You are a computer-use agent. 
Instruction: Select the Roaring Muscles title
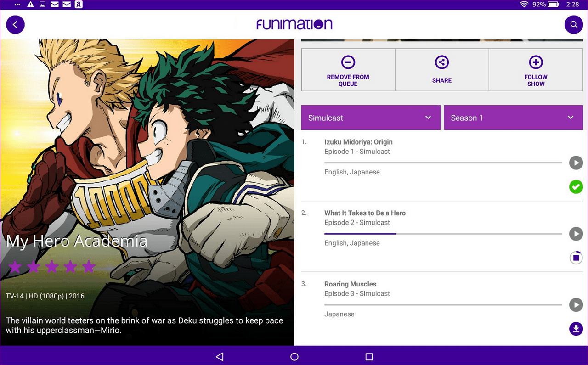(x=350, y=284)
